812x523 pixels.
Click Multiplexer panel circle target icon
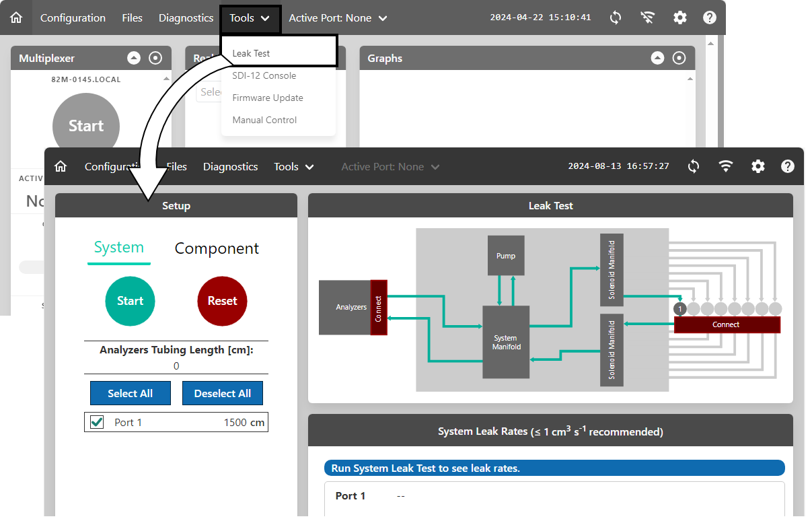155,58
